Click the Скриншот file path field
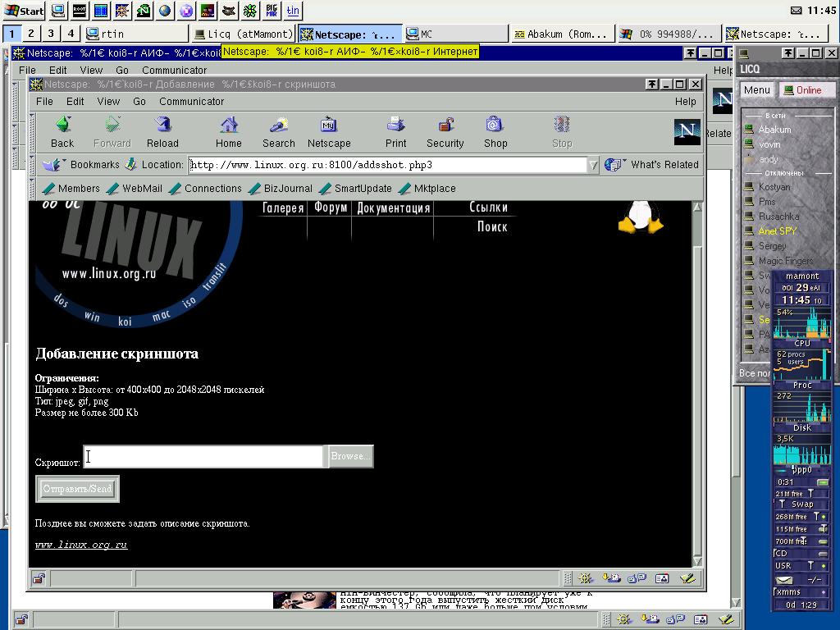Viewport: 840px width, 630px height. click(203, 456)
